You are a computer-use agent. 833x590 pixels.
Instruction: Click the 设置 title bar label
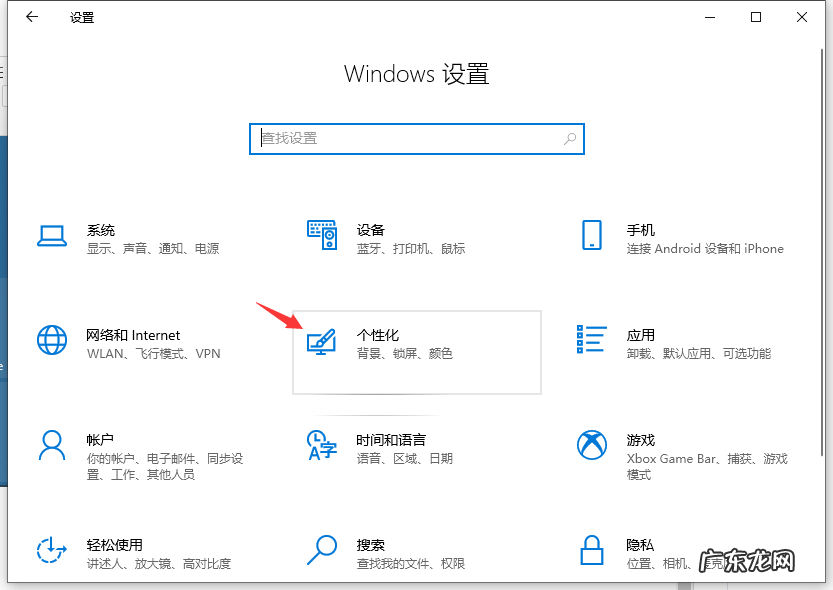pyautogui.click(x=82, y=17)
